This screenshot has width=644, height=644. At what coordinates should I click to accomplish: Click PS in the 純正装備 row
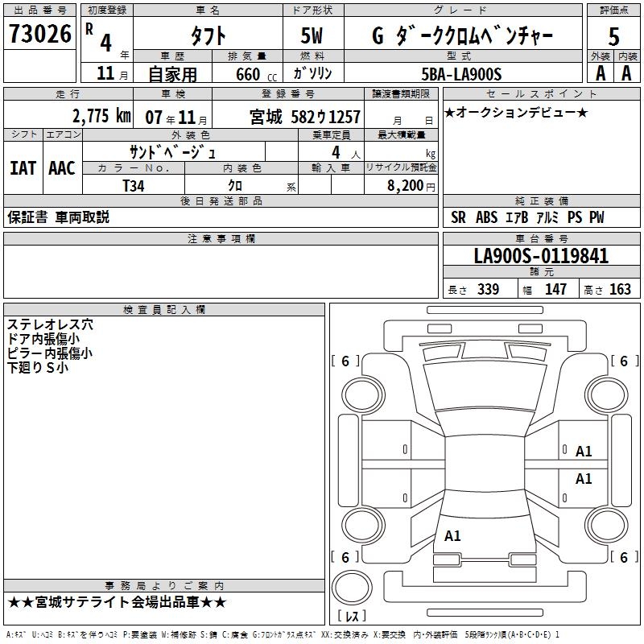coord(575,217)
